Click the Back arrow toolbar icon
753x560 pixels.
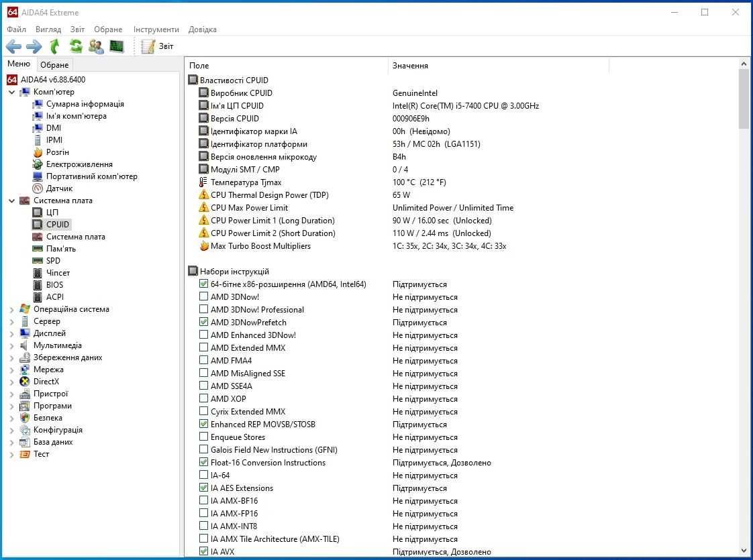[x=13, y=46]
